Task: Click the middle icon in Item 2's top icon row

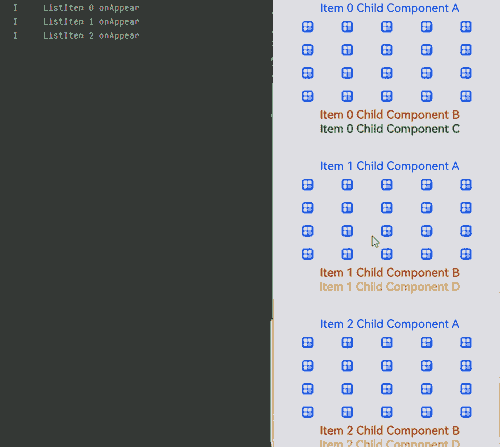Action: click(387, 343)
